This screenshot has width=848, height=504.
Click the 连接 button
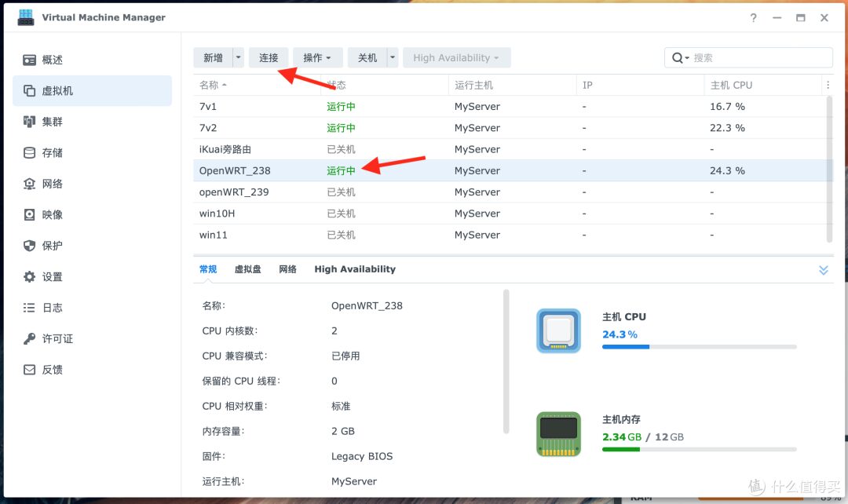(x=271, y=57)
